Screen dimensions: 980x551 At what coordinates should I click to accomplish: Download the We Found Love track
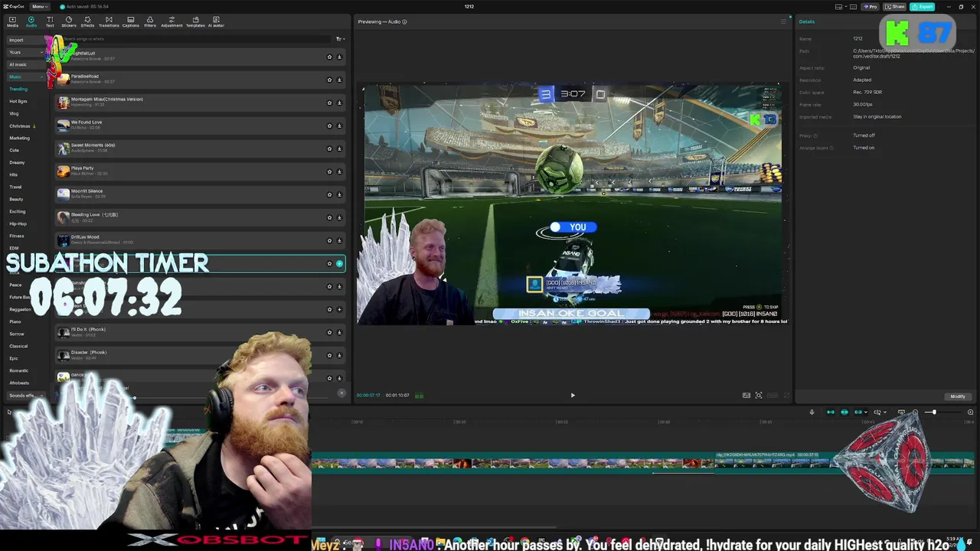339,126
